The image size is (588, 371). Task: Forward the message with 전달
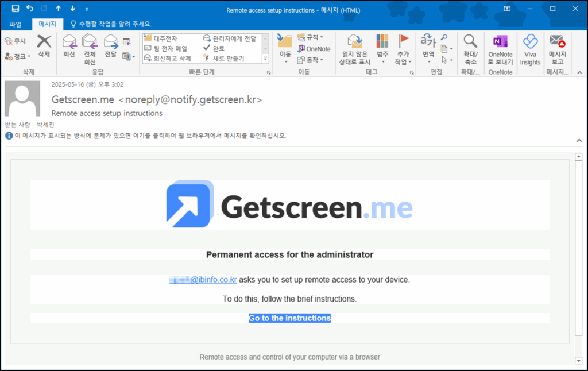pos(111,47)
